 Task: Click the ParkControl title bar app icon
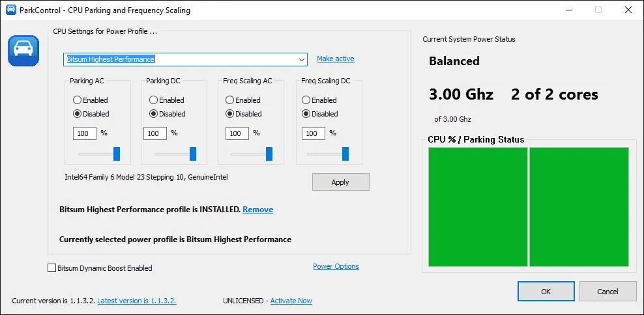[x=11, y=10]
